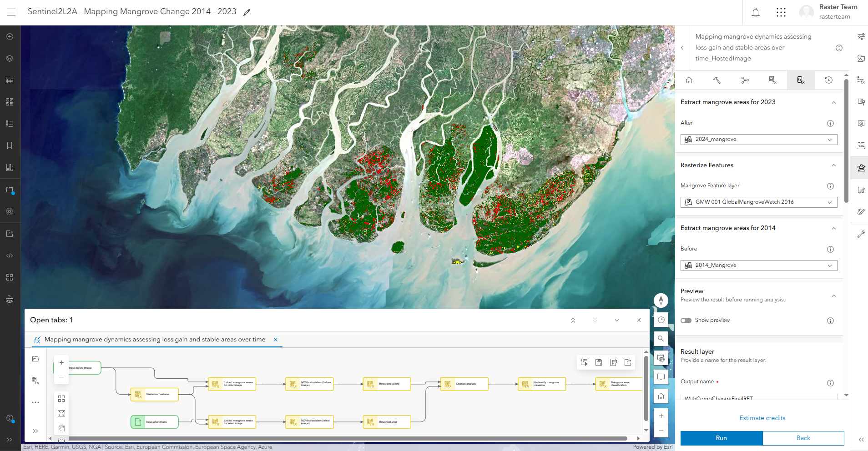Return to the default map extent (home)
Viewport: 868px width, 451px height.
pos(661,396)
